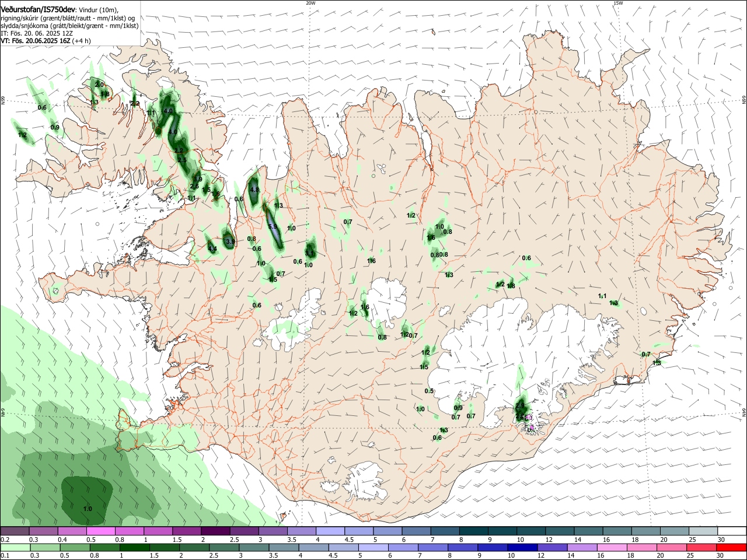Screen dimensions: 747x560
Task: Select the darkest purple top-row swatch labeled 2
Action: 215,531
